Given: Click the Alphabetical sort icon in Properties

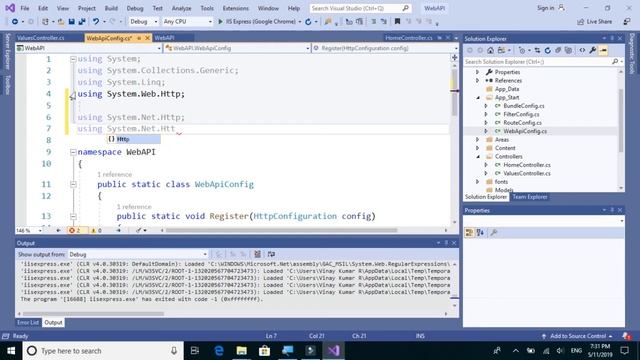Looking at the screenshot, I should pos(480,233).
